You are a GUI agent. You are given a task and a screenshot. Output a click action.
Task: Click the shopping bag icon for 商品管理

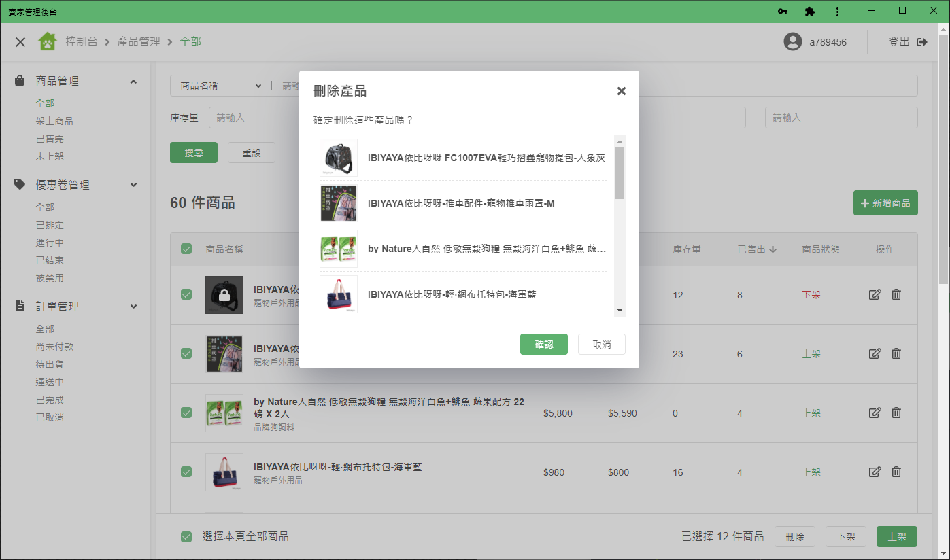pos(20,80)
